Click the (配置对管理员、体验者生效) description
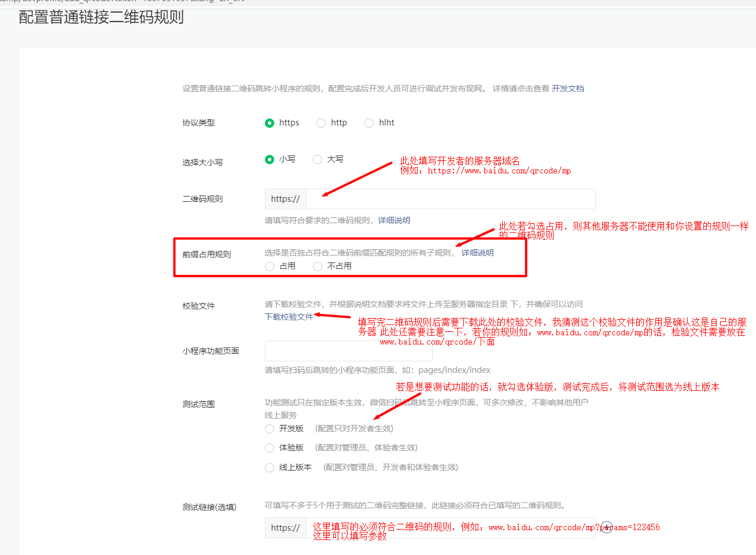756x555 pixels. click(366, 447)
